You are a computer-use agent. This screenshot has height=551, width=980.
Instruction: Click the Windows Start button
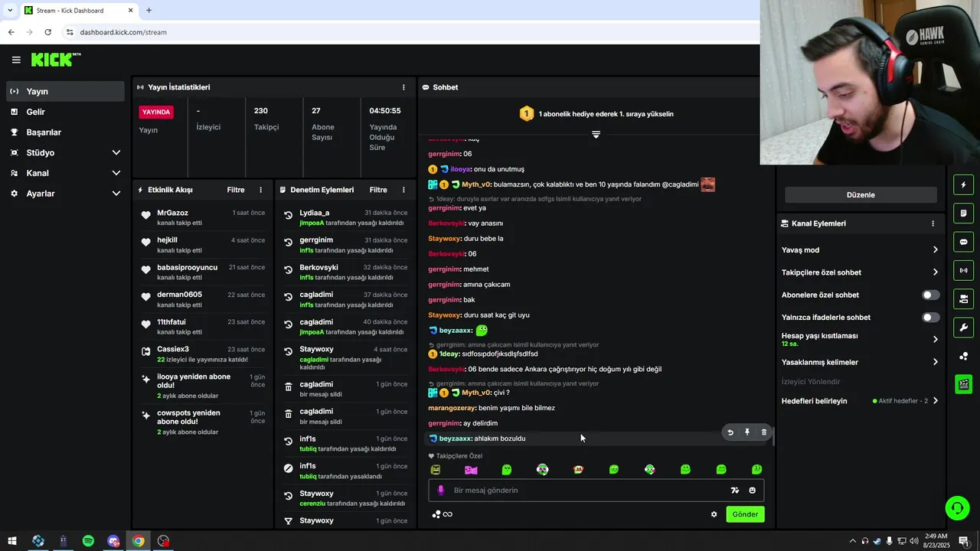12,541
